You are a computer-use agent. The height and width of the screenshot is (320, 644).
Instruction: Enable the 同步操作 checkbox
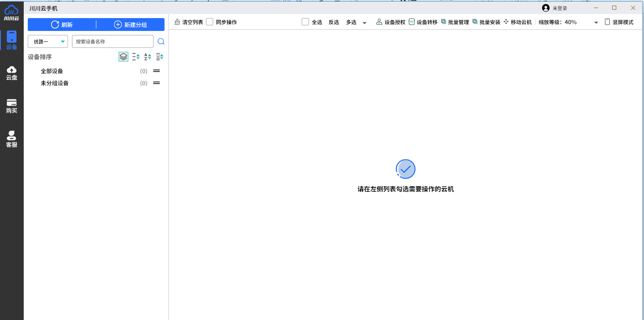(210, 22)
